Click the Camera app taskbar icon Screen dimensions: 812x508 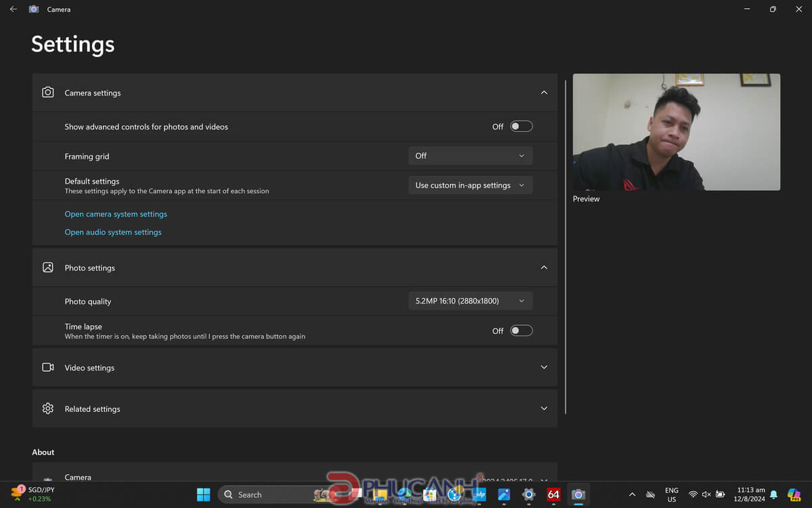578,494
